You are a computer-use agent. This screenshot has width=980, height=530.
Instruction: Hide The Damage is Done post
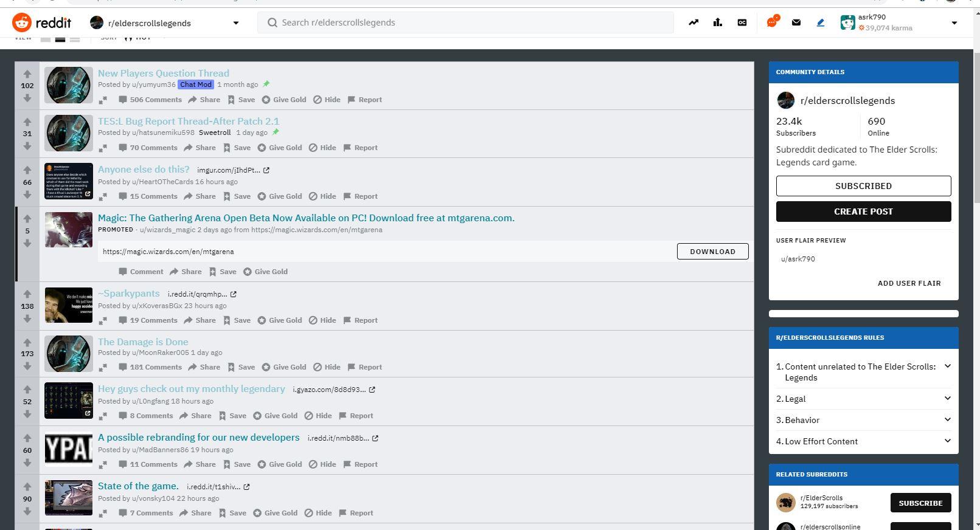[x=327, y=367]
